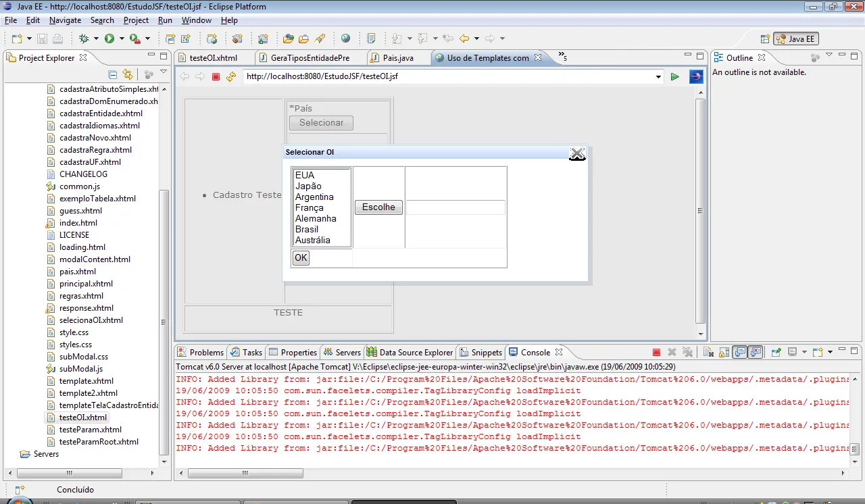
Task: Toggle Scroll Lock in Console view
Action: (724, 352)
